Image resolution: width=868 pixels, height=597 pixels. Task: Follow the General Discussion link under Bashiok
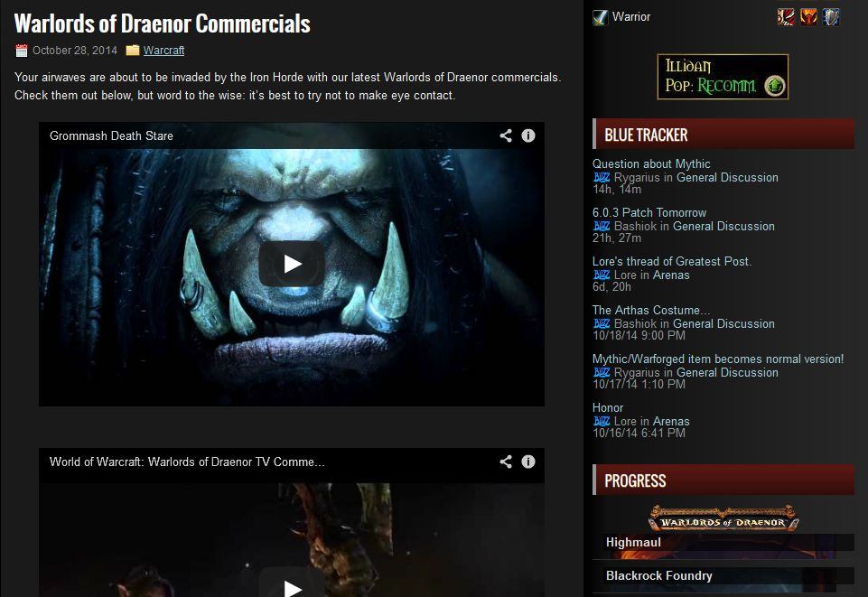[x=727, y=226]
